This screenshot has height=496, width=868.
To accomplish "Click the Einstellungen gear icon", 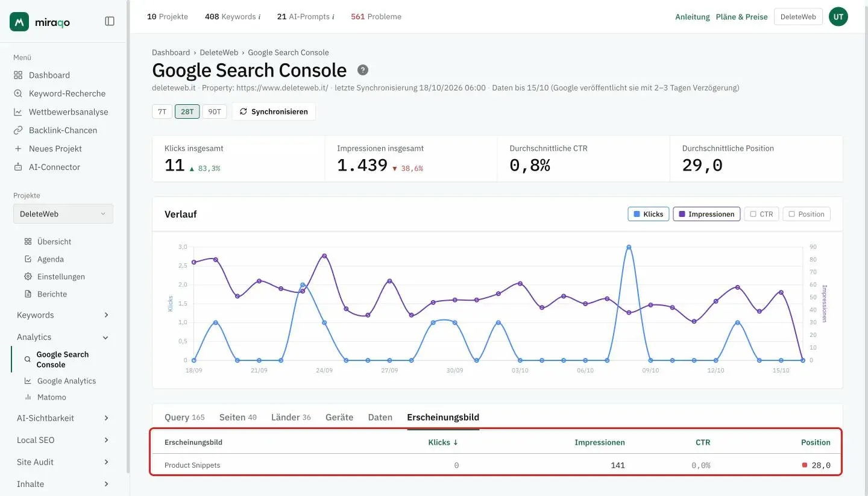I will (x=28, y=277).
